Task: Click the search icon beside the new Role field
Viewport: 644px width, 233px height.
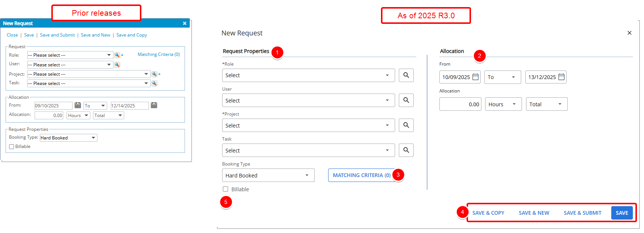Action: click(406, 75)
